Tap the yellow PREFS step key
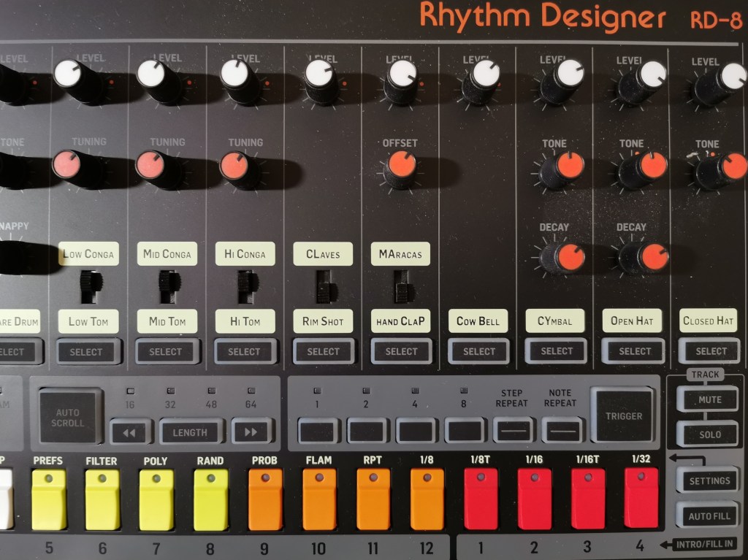Image resolution: width=748 pixels, height=560 pixels. point(49,499)
